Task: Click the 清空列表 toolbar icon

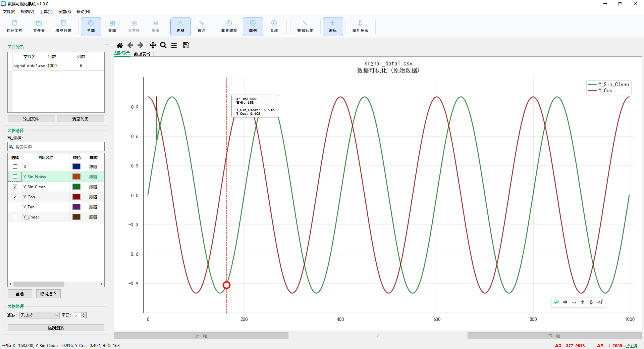Action: (x=63, y=26)
